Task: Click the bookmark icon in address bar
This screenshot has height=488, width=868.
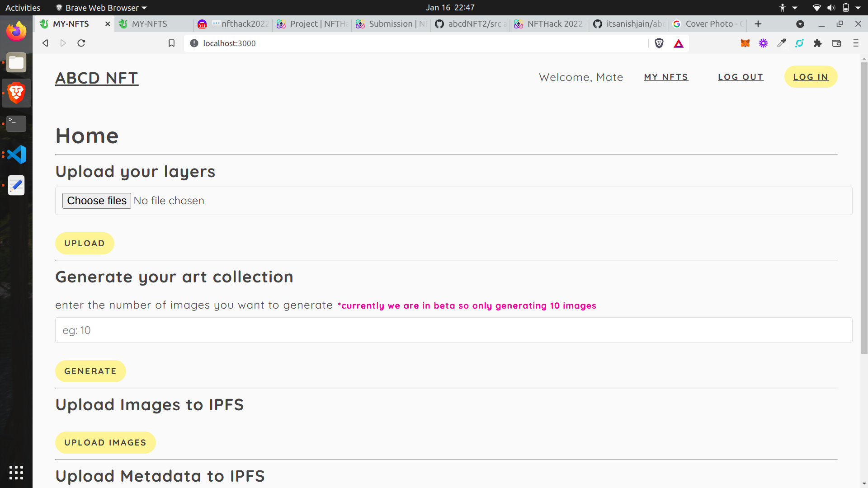Action: click(172, 42)
